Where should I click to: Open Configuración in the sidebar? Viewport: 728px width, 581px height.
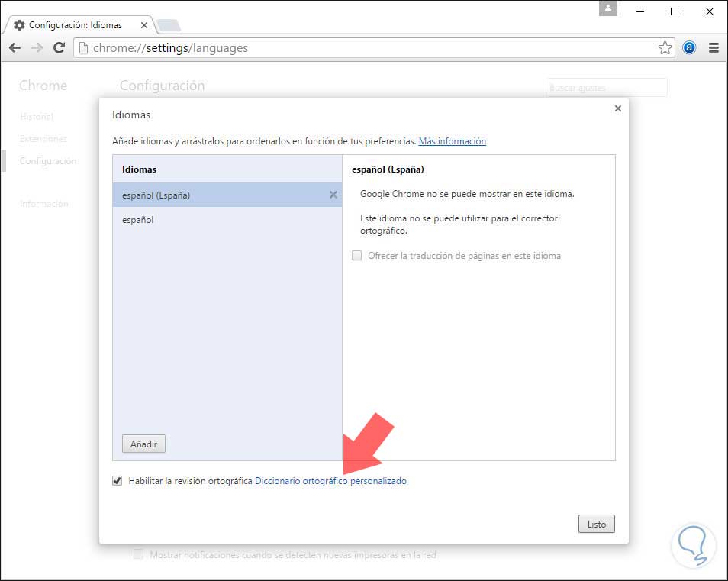click(48, 161)
